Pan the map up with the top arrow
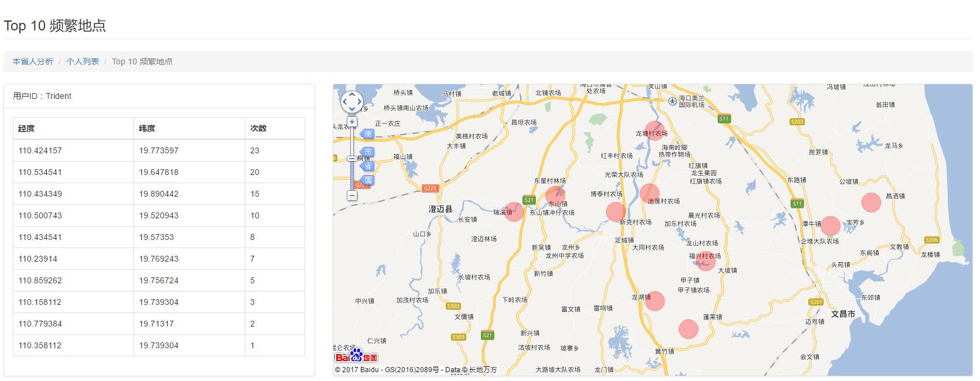Screen dimensions: 980x381 351,94
